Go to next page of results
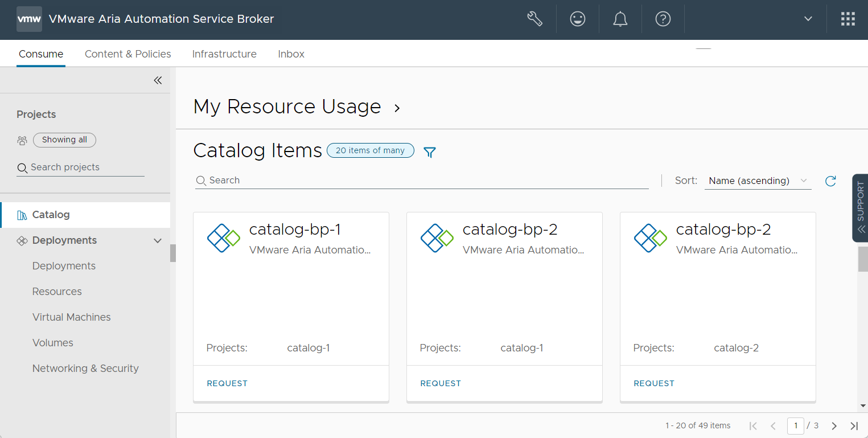 (x=834, y=425)
